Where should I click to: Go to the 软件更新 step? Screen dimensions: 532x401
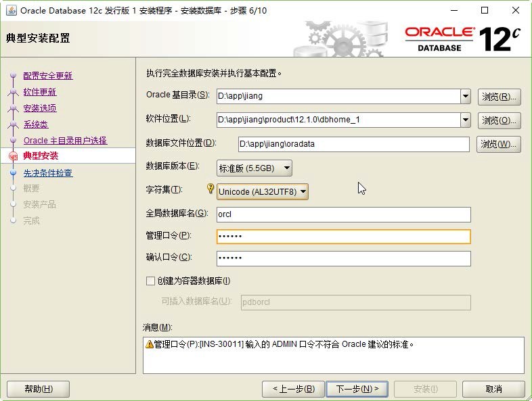click(40, 92)
